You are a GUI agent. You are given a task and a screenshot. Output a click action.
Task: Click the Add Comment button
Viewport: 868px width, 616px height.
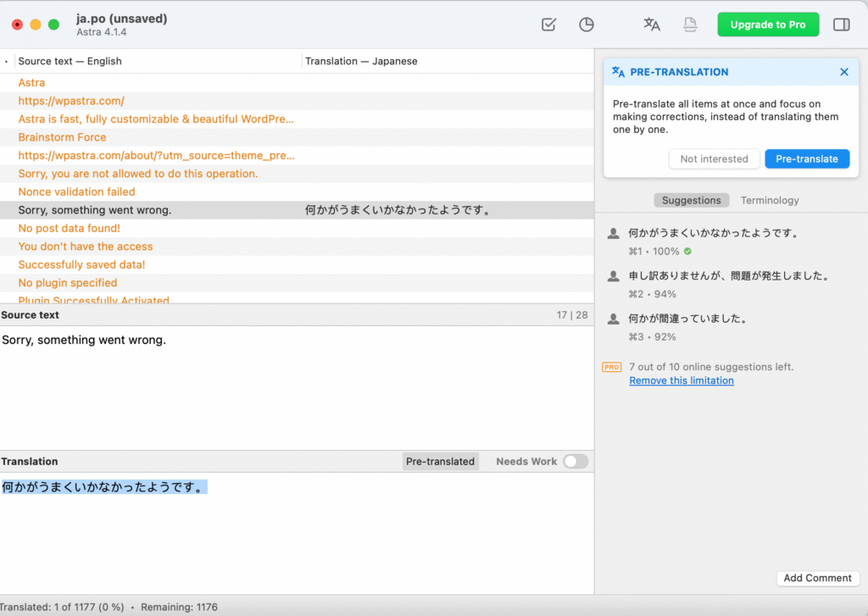817,578
